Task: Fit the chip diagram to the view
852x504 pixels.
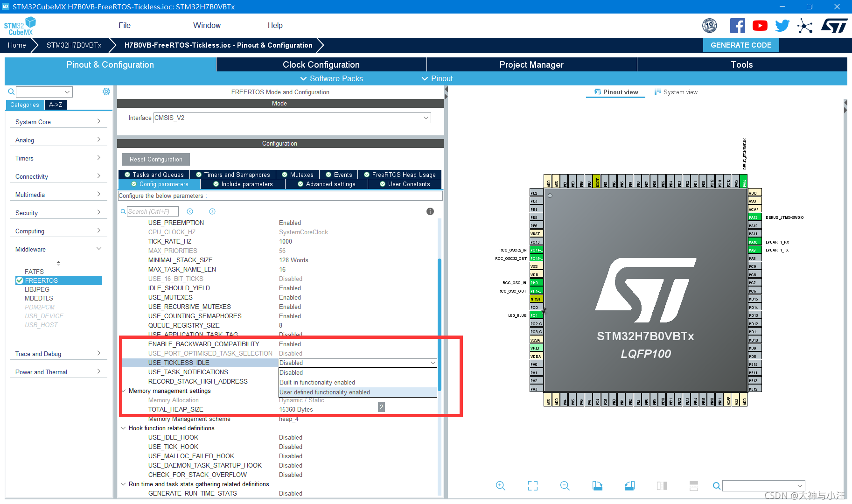Action: 532,485
